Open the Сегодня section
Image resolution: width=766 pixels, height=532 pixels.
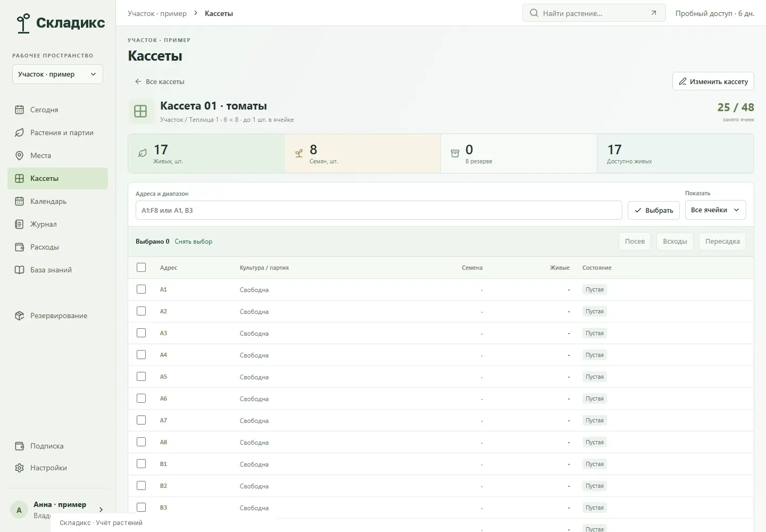(x=57, y=110)
